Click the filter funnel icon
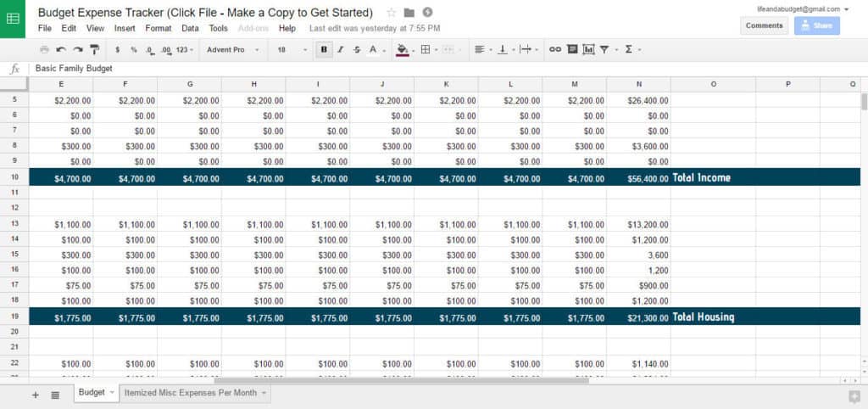 [x=604, y=50]
